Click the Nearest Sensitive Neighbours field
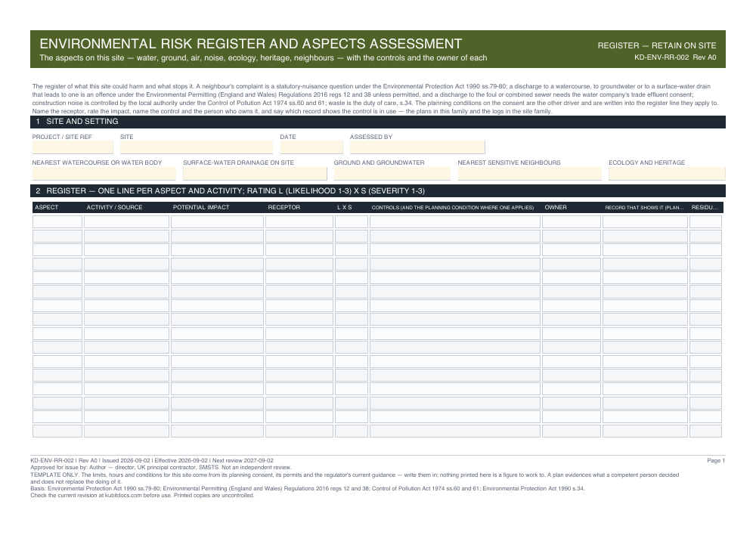 click(530, 174)
